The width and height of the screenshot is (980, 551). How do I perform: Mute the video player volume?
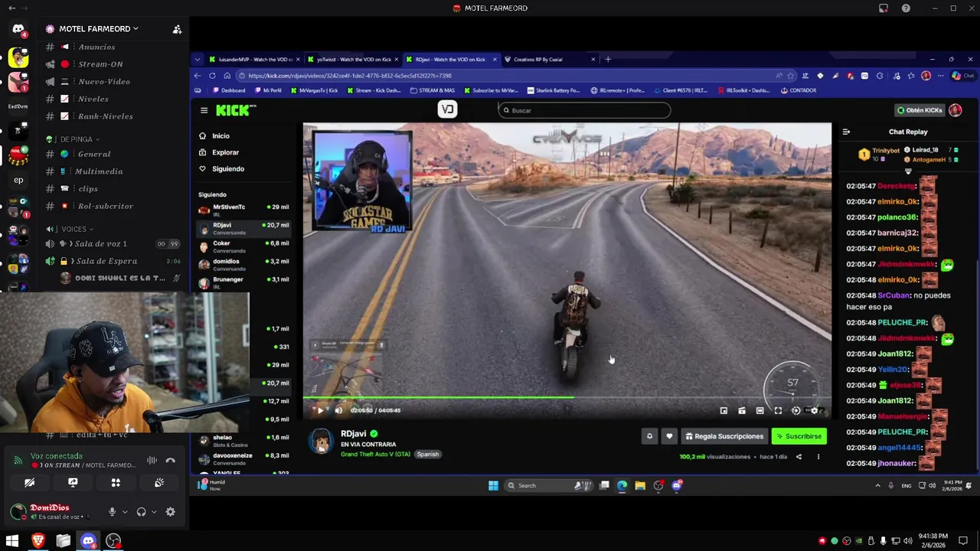pos(338,410)
